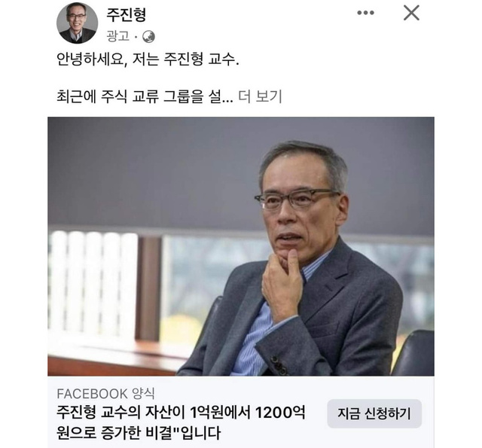Click the truncated line 최근에 주식 교류 그룹을 설...
482x448 pixels.
point(145,96)
